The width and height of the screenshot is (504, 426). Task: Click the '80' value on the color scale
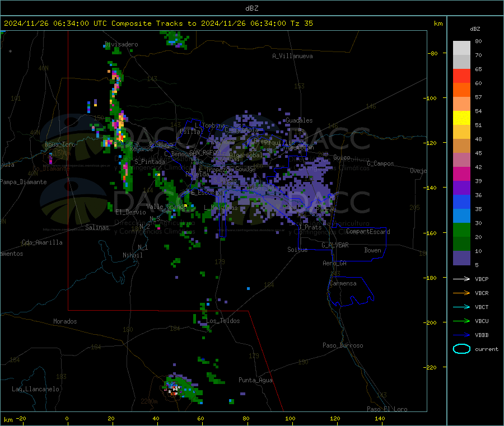[478, 41]
